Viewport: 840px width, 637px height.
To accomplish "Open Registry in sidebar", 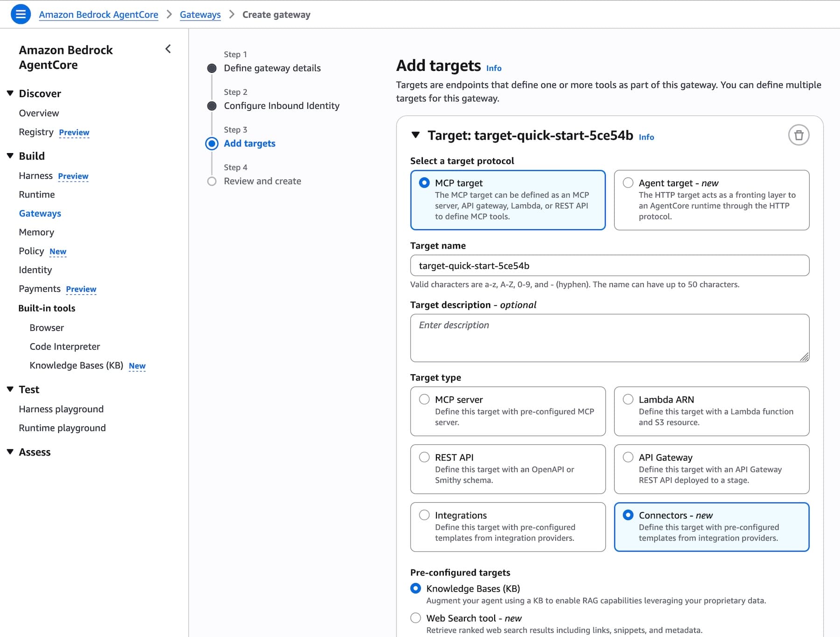I will [x=36, y=132].
